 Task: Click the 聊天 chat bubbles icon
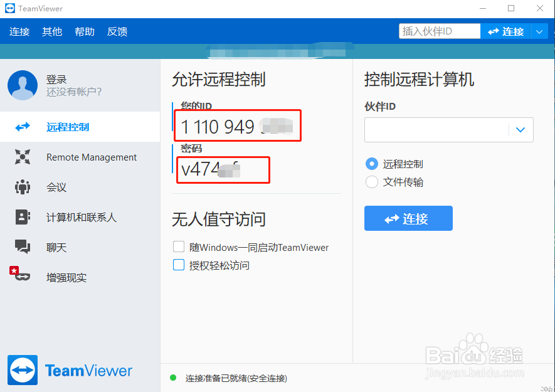pyautogui.click(x=23, y=247)
